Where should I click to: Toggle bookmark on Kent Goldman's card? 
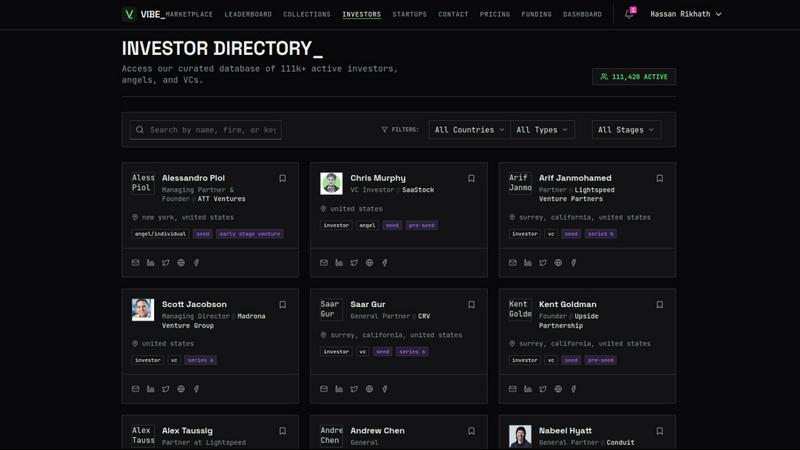pyautogui.click(x=659, y=305)
